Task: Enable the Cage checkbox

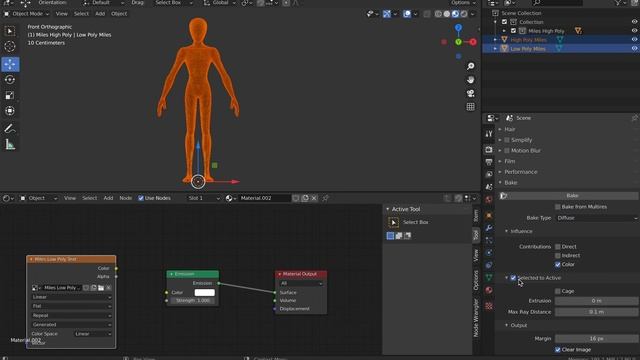Action: click(558, 291)
